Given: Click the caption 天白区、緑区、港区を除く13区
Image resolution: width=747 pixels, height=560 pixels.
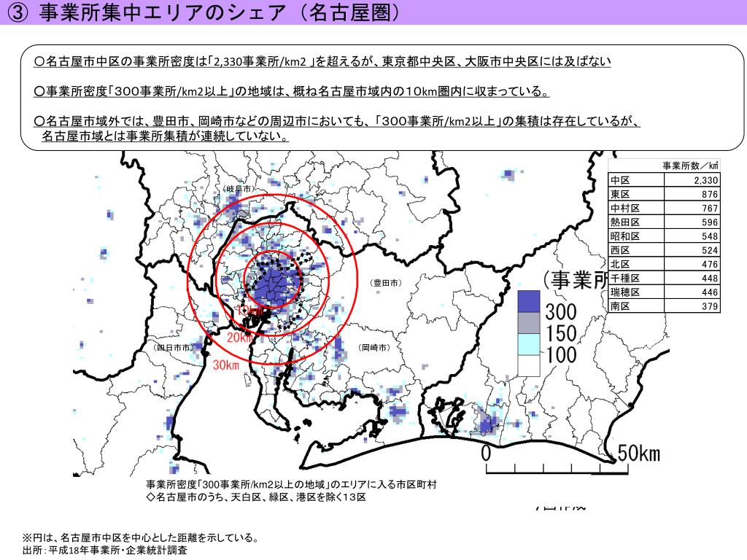Looking at the screenshot, I should coord(298,497).
